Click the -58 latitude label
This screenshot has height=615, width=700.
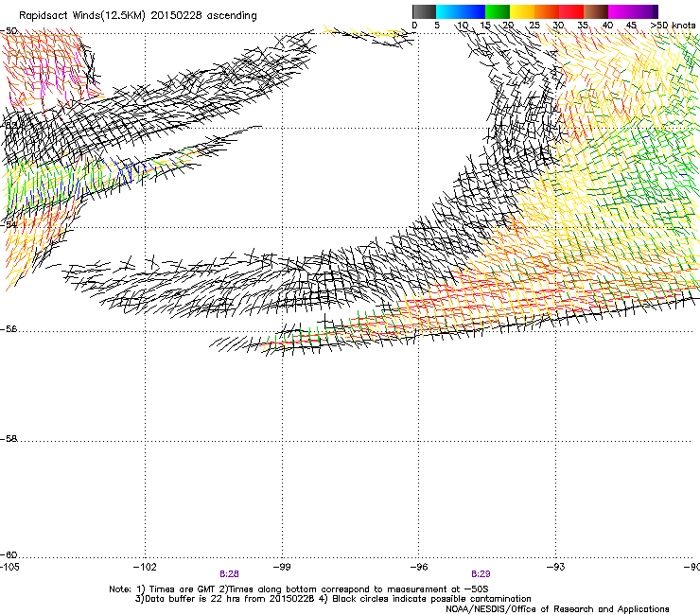9,439
